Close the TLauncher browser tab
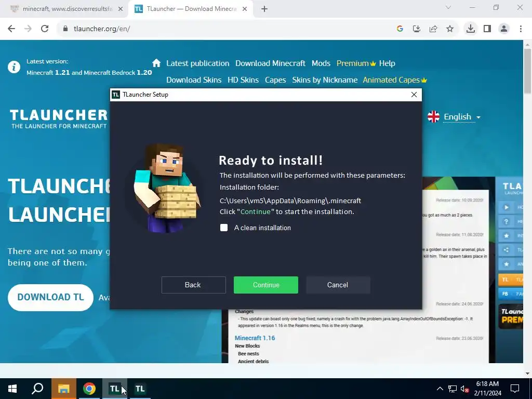This screenshot has height=399, width=532. coord(245,9)
